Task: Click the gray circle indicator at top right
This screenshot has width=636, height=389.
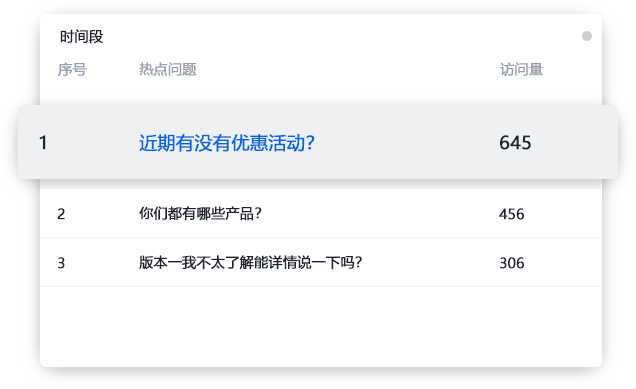Action: click(587, 36)
